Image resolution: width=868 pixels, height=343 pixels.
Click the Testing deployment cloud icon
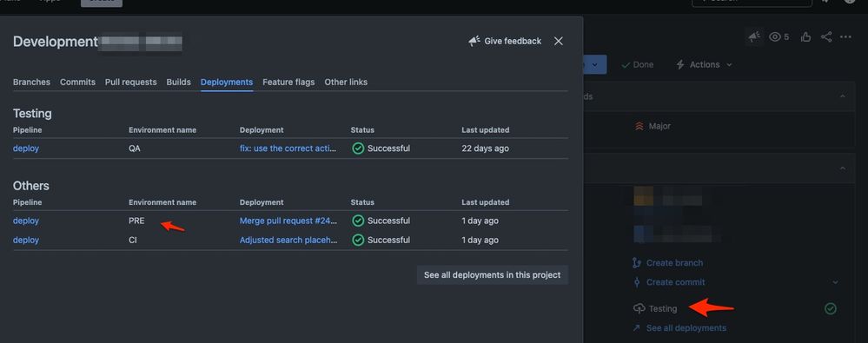pyautogui.click(x=639, y=309)
